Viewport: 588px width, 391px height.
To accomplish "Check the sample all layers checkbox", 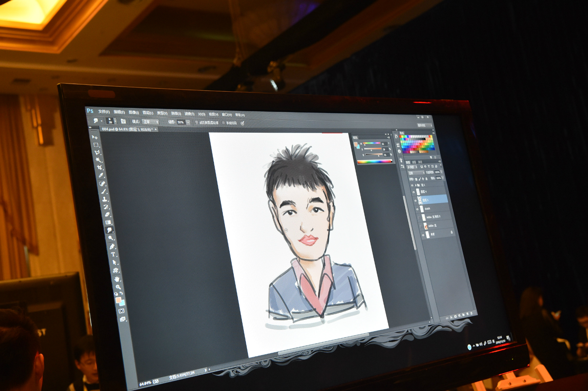I will (x=197, y=123).
